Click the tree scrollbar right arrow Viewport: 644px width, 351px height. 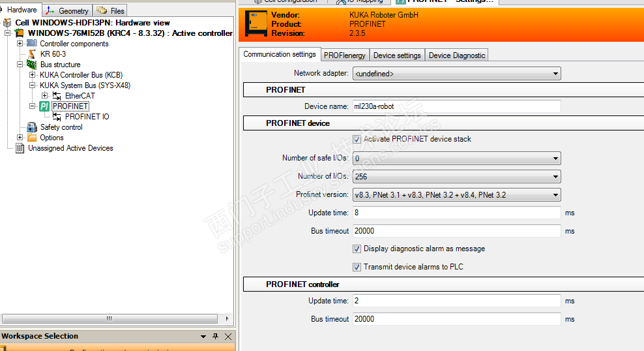227,318
